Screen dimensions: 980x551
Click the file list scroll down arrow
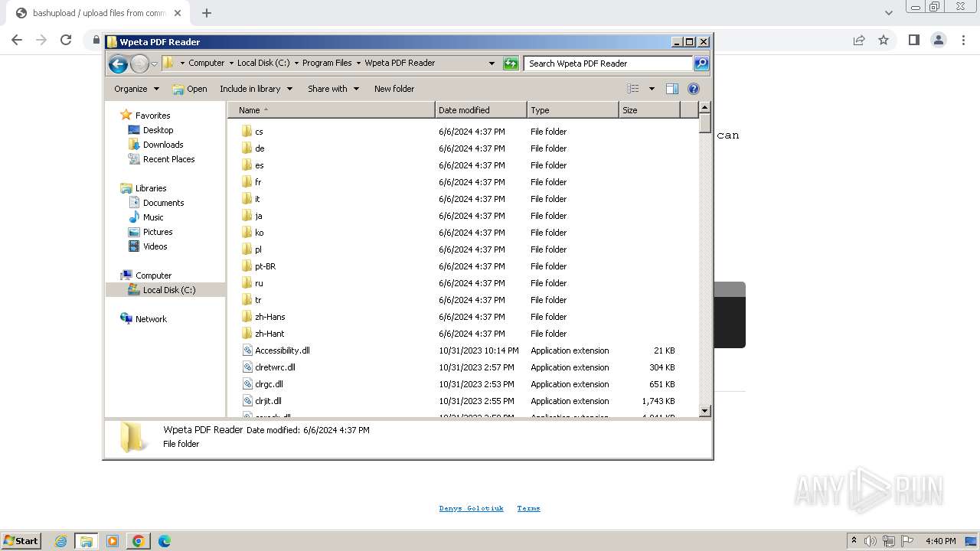705,411
